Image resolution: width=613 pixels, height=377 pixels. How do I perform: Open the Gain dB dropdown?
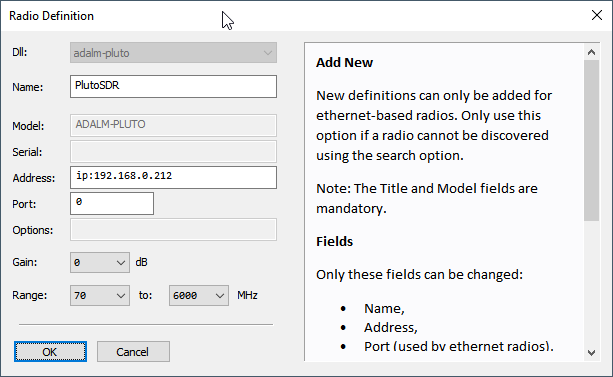point(100,262)
